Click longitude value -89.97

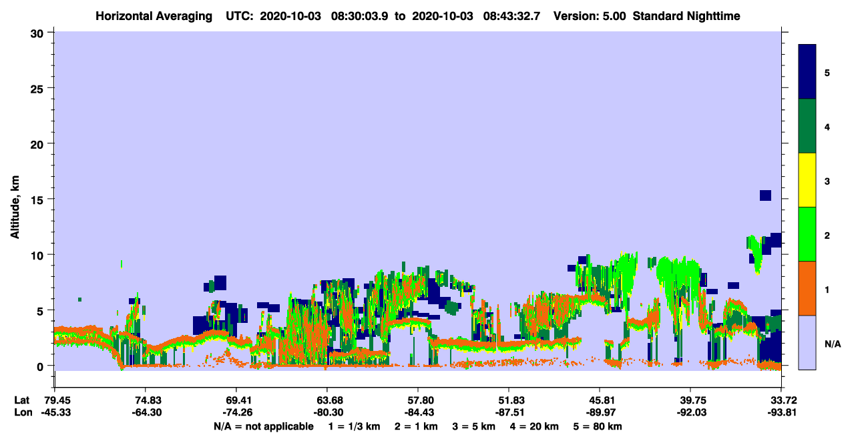pyautogui.click(x=600, y=413)
